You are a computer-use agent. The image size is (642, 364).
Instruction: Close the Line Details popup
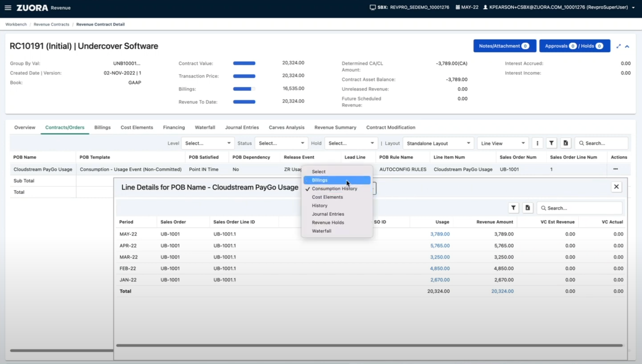coord(616,187)
